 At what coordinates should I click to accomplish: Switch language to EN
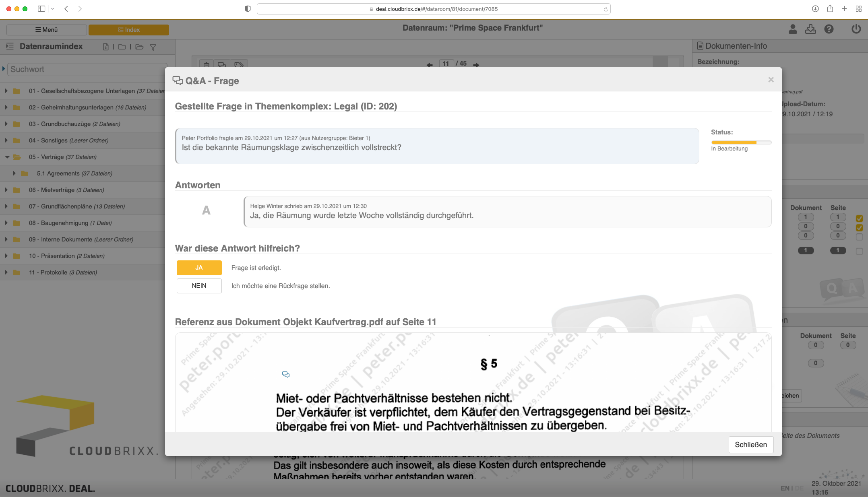coord(785,488)
